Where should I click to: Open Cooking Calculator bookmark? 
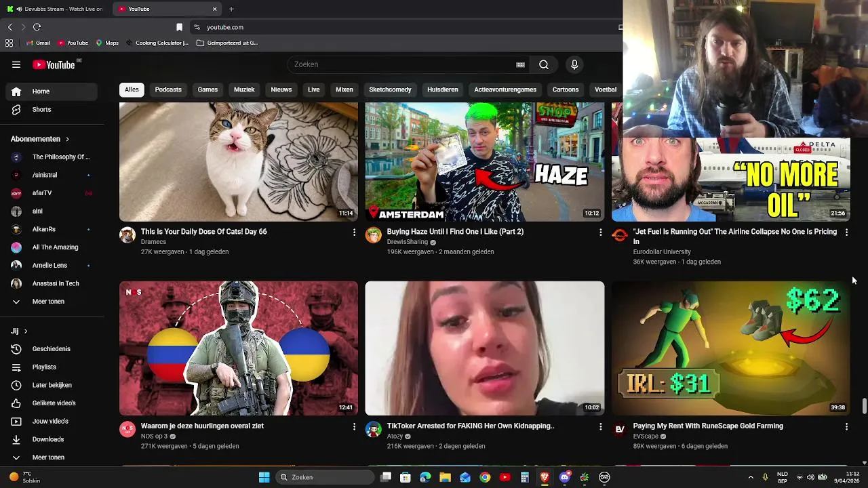click(x=157, y=43)
